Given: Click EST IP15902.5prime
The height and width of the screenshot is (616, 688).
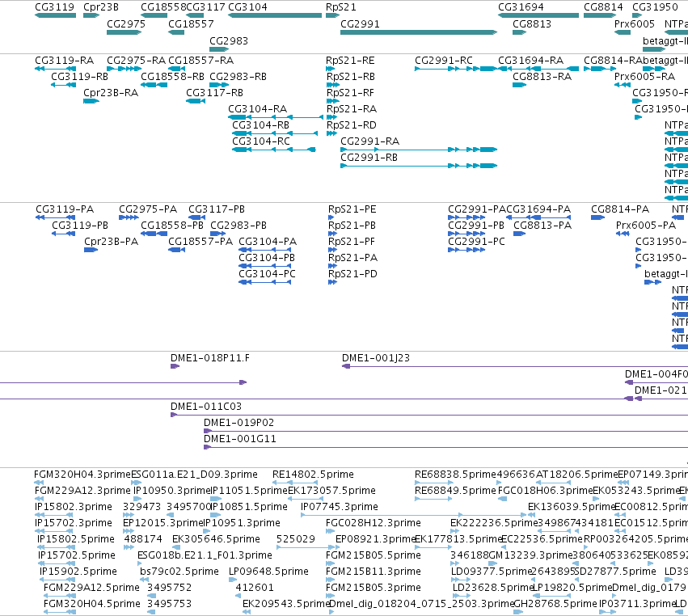Looking at the screenshot, I should 57,580.
